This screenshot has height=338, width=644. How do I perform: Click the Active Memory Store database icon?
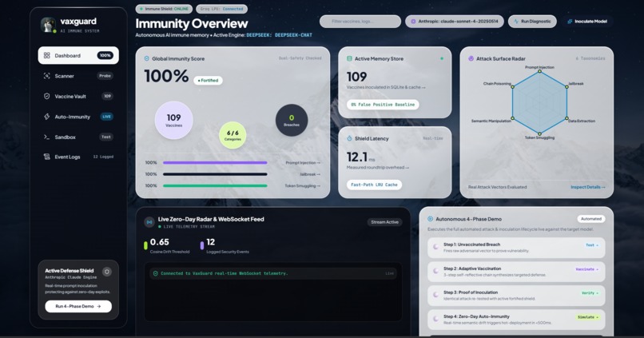(x=349, y=58)
